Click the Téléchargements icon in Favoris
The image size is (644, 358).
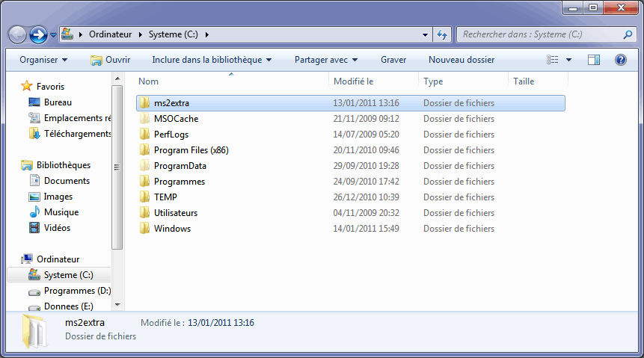tap(34, 134)
